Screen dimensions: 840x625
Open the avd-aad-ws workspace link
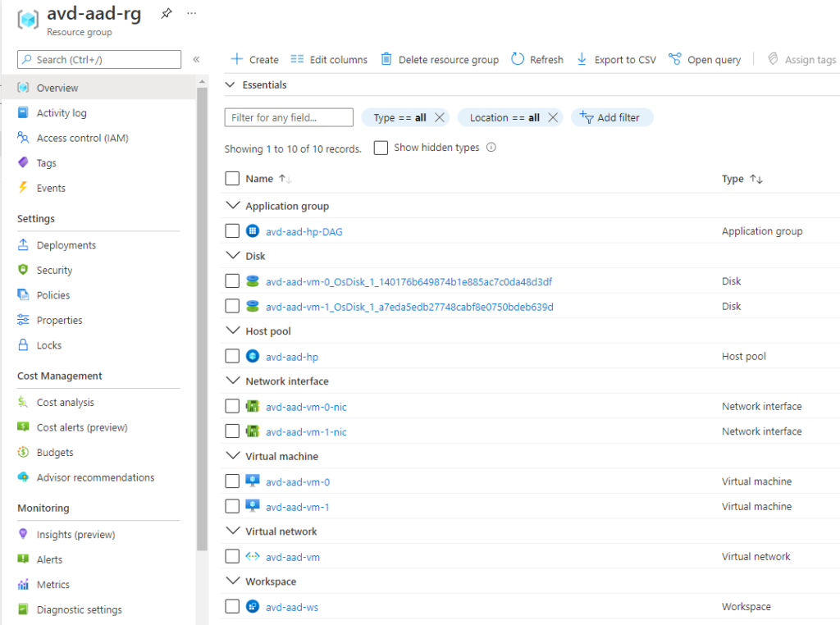(x=292, y=607)
